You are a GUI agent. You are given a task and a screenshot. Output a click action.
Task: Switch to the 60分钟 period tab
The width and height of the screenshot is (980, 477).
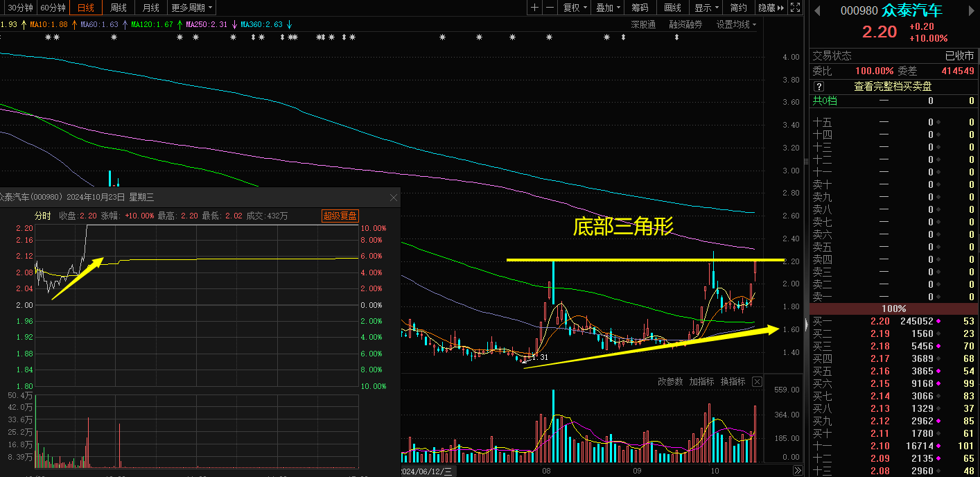[x=53, y=8]
